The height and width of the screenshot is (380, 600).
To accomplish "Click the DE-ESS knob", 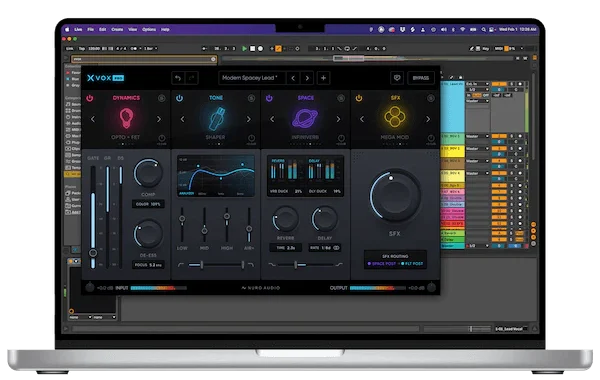I will point(148,234).
